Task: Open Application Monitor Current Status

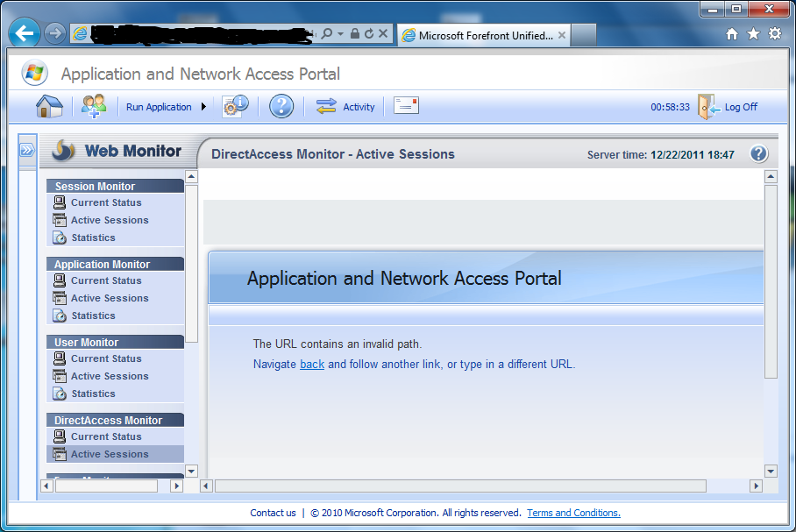Action: click(106, 280)
